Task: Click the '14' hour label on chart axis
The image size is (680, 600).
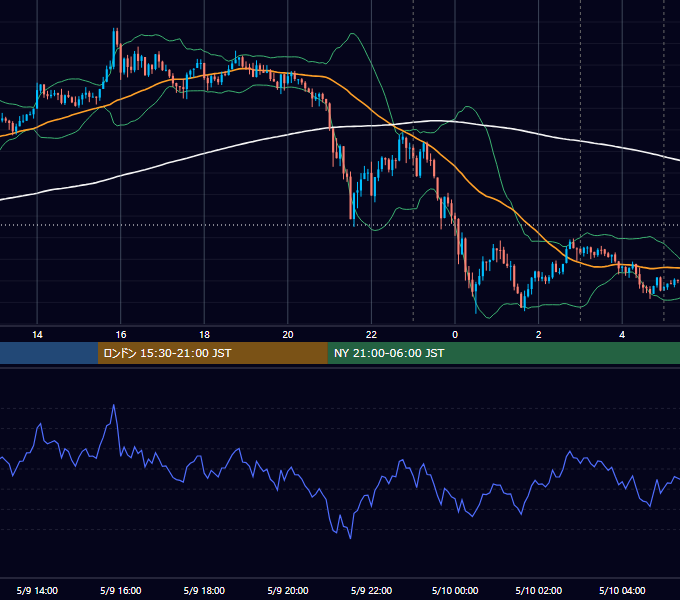Action: (37, 335)
